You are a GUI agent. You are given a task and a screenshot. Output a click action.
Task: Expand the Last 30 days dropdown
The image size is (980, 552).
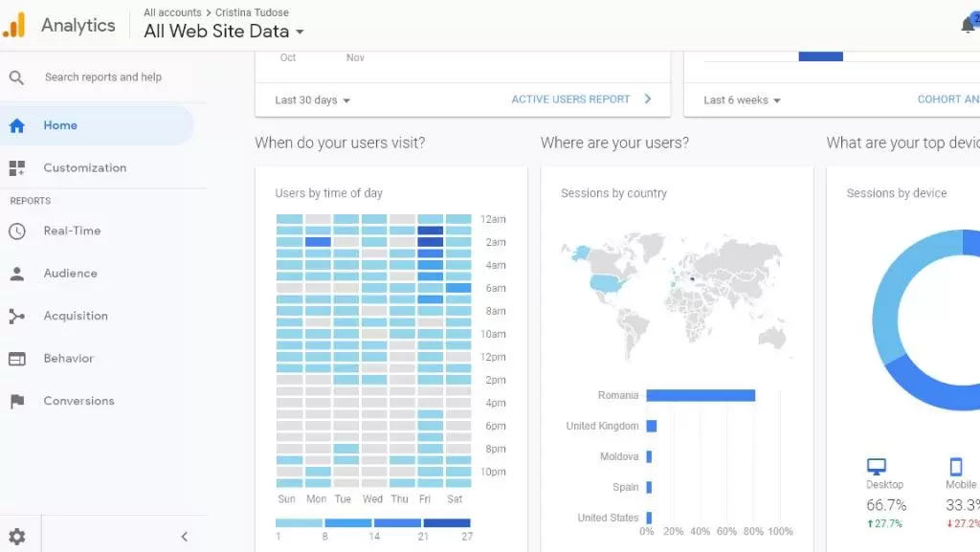coord(312,100)
